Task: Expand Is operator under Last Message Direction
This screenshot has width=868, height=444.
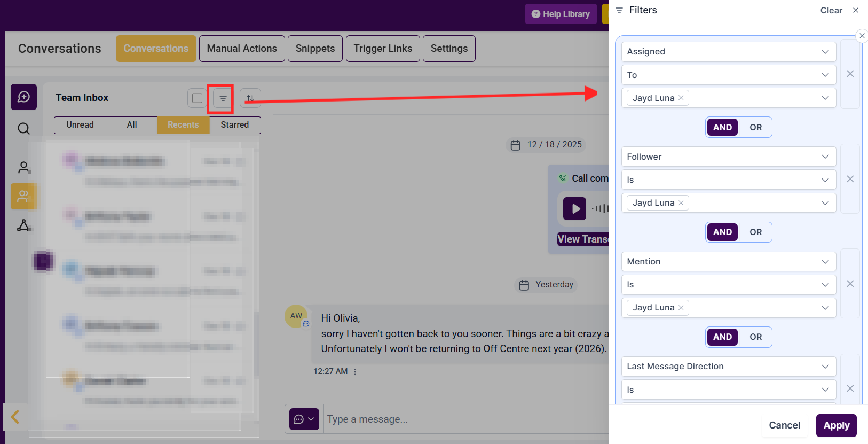Action: click(729, 390)
